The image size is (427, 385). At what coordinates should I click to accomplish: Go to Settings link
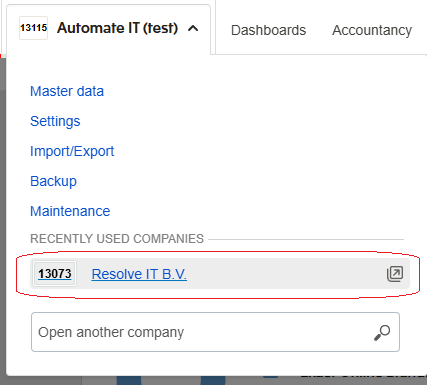[55, 121]
